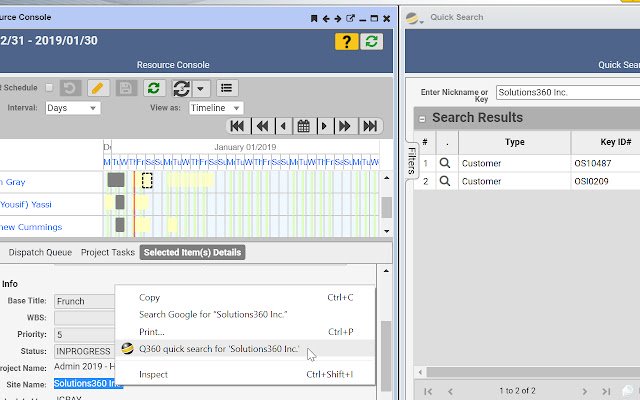Switch to the Project Tasks tab
Screen dimensions: 640x400
[x=108, y=253]
